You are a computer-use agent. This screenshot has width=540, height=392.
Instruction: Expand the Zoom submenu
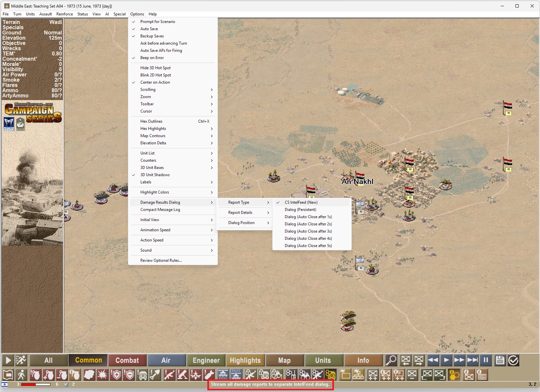[x=173, y=97]
